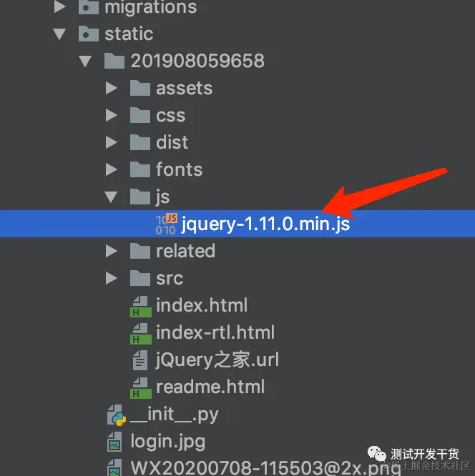Click the HTML file icon of index-rtl.html
The width and height of the screenshot is (475, 476).
pyautogui.click(x=141, y=334)
